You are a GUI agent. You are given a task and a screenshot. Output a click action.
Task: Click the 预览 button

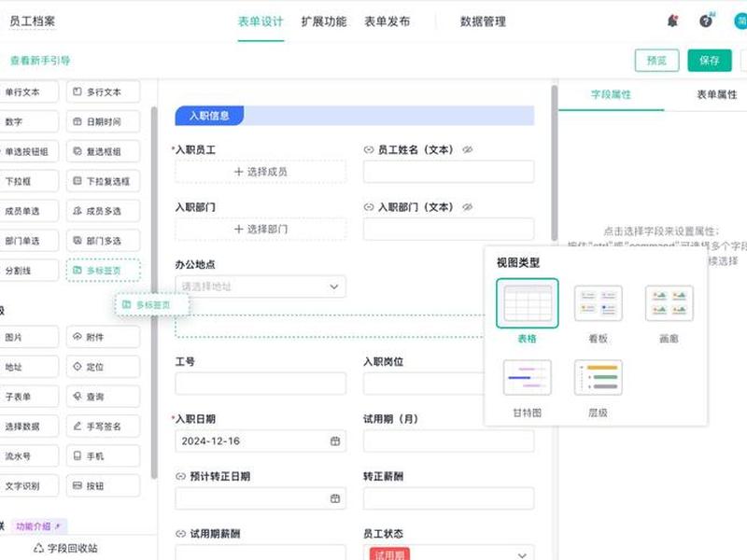click(657, 61)
